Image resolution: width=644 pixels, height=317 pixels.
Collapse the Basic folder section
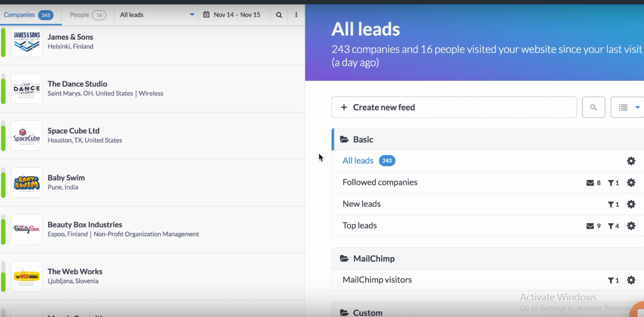click(x=363, y=139)
